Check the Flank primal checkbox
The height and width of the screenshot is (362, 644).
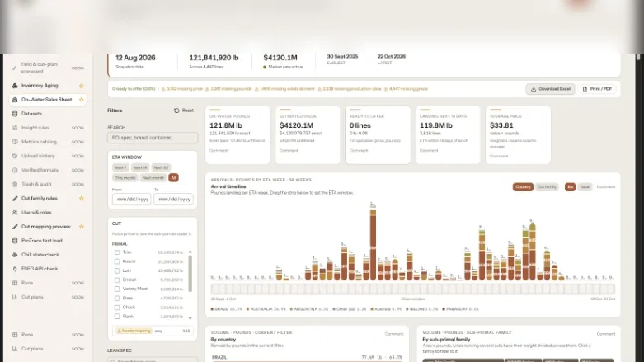coord(117,317)
